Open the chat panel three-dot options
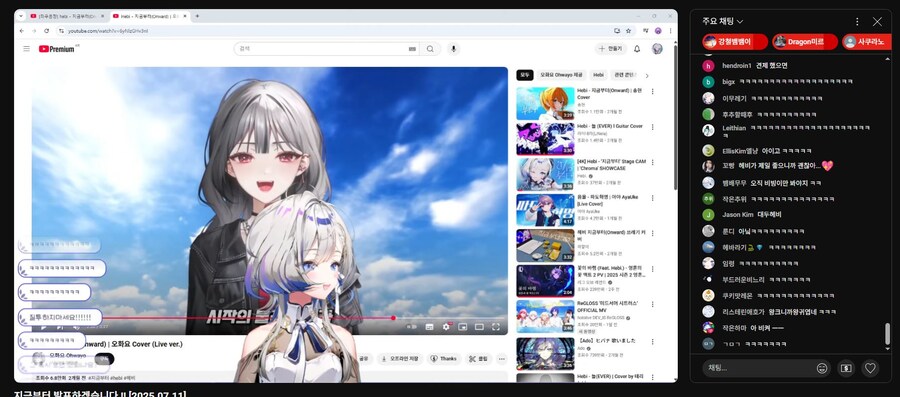 [x=857, y=21]
